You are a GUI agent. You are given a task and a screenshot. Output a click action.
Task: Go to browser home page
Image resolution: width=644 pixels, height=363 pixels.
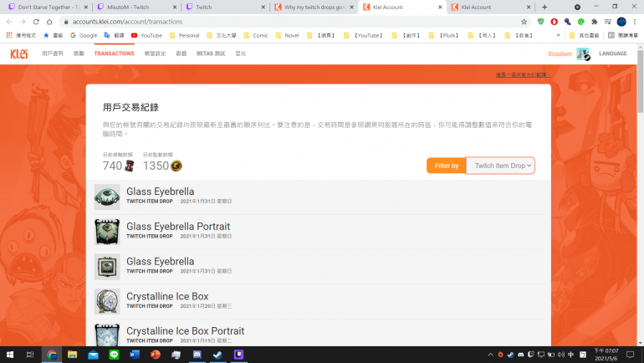[x=49, y=22]
